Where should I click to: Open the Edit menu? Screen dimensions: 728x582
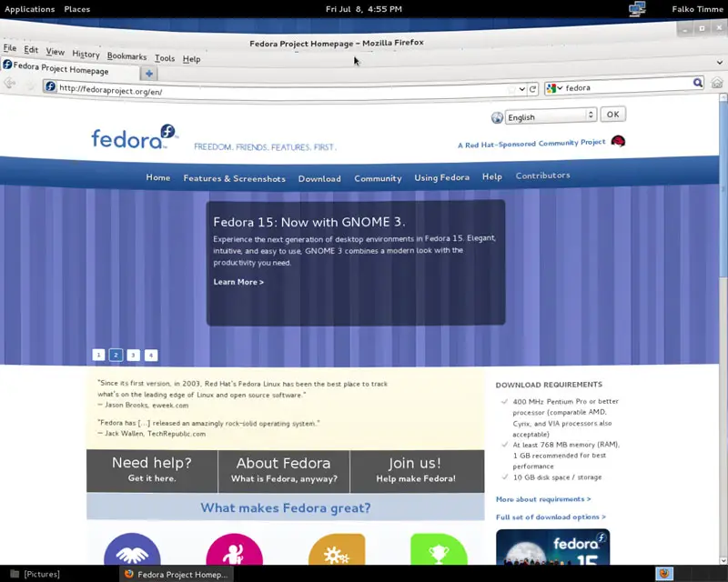point(31,50)
